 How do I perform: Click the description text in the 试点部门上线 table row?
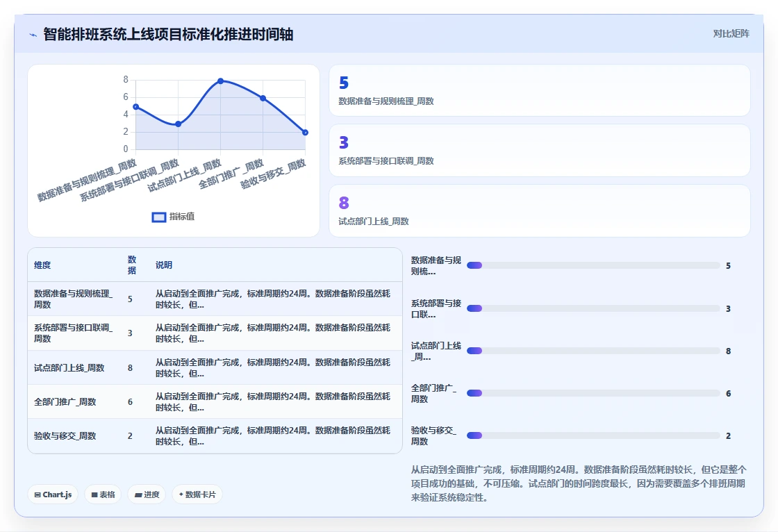pyautogui.click(x=273, y=367)
